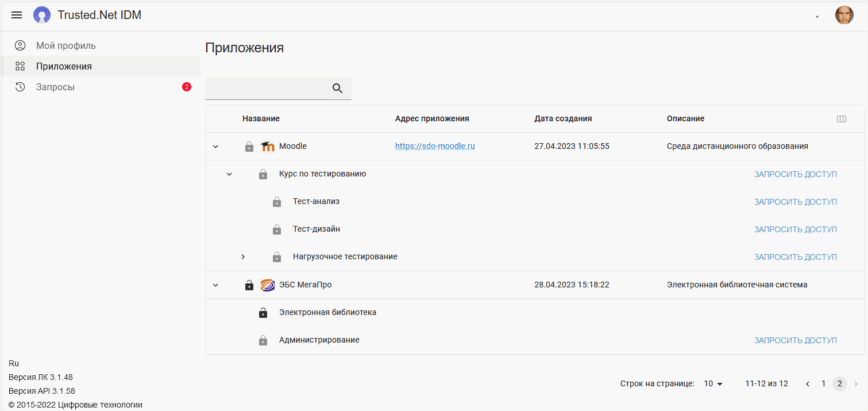This screenshot has height=411, width=868.
Task: Open the column settings icon in the table header
Action: 842,119
